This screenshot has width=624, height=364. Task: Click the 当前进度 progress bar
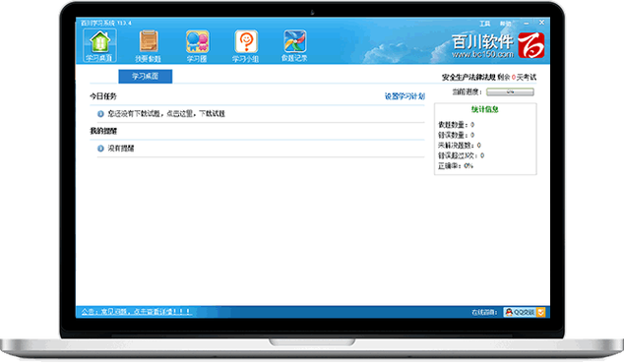(x=510, y=91)
